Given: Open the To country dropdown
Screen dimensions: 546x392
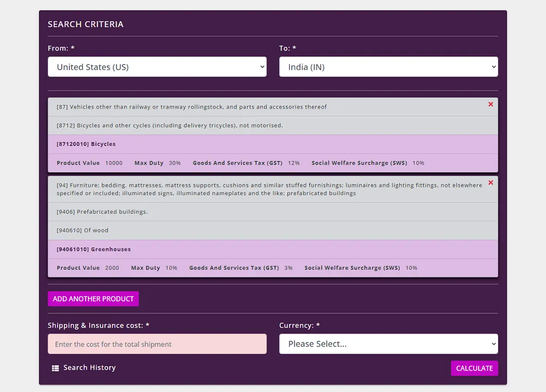Looking at the screenshot, I should coord(389,67).
